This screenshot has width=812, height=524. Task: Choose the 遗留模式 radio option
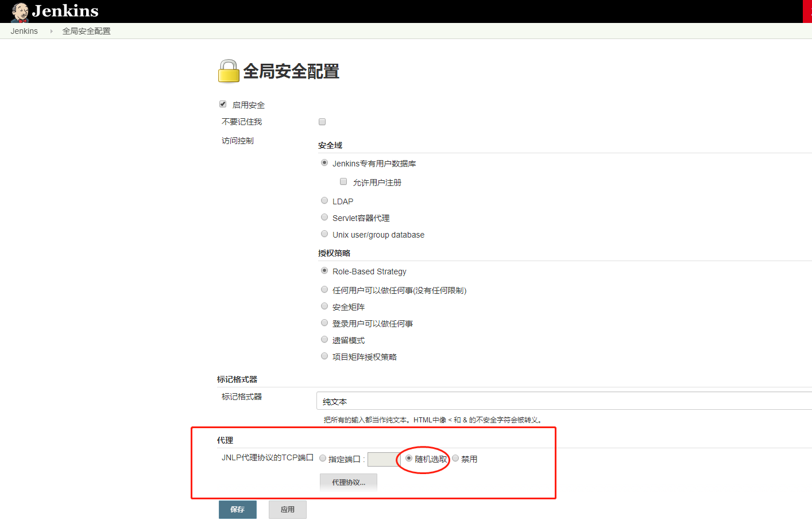click(324, 339)
